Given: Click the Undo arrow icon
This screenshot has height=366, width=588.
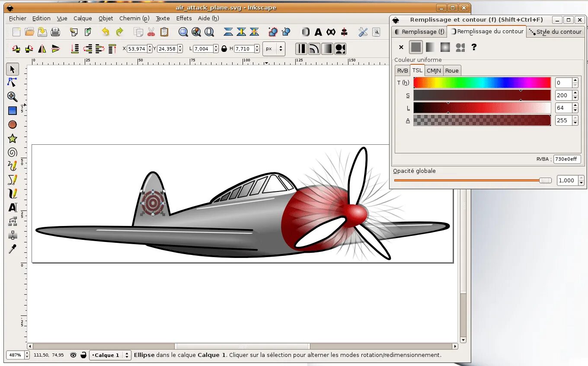Looking at the screenshot, I should tap(105, 32).
